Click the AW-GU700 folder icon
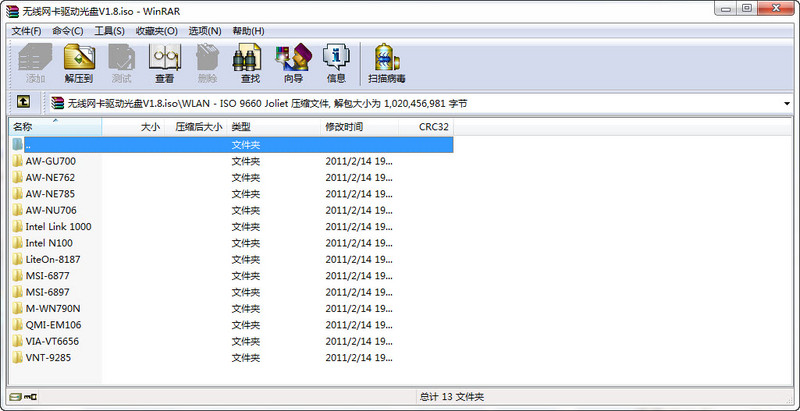 click(18, 161)
